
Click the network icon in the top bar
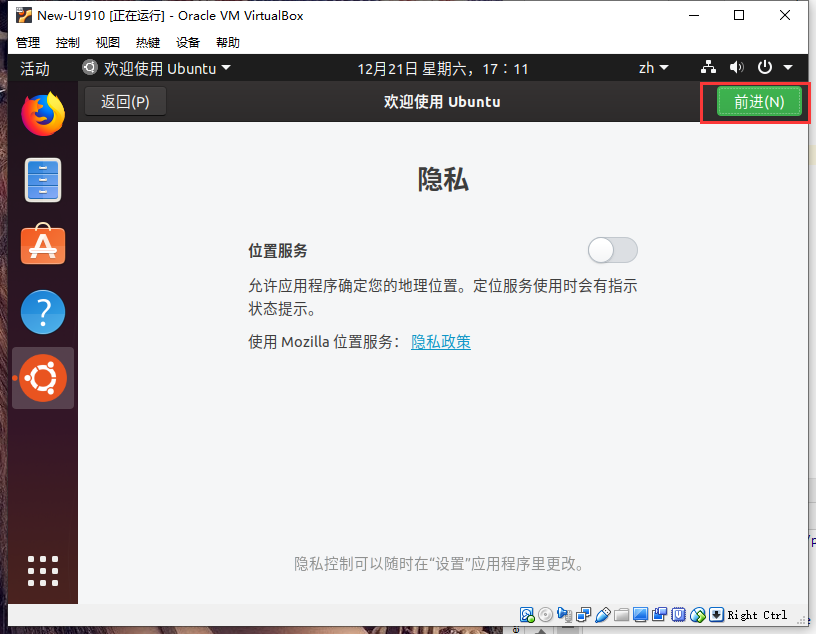pos(708,68)
